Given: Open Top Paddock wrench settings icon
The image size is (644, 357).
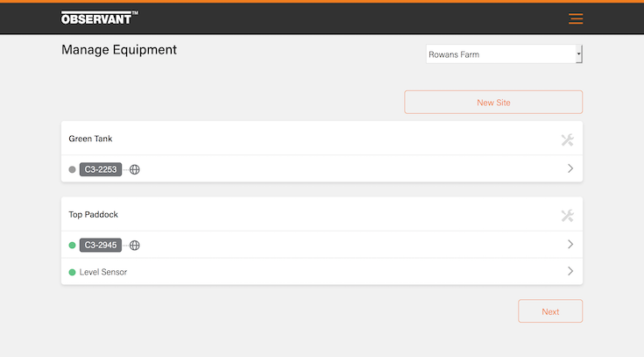Looking at the screenshot, I should [567, 216].
